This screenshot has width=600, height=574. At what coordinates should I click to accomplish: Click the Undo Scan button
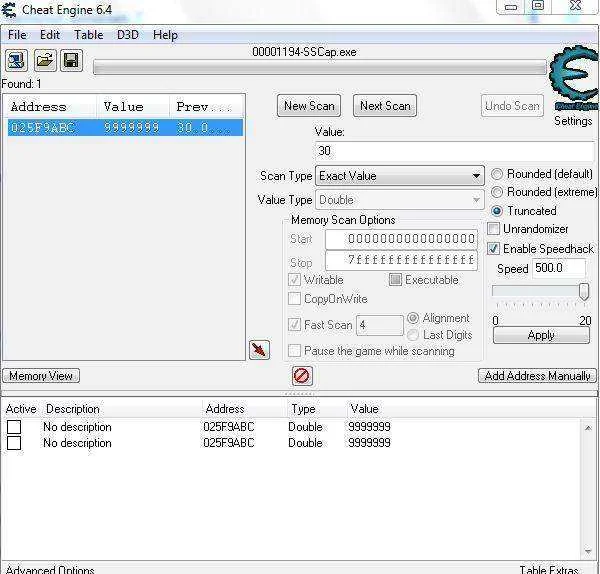(512, 106)
